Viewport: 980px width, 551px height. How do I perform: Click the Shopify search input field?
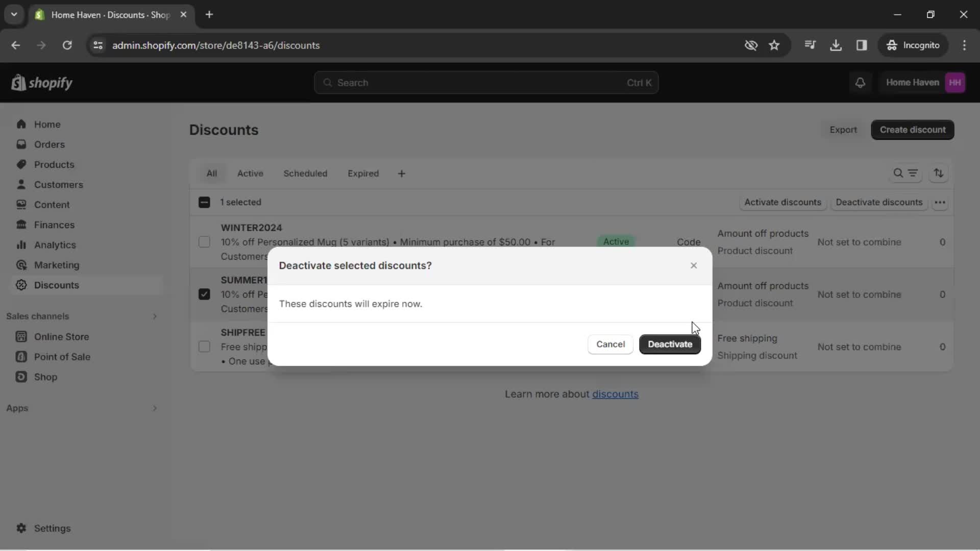(486, 82)
